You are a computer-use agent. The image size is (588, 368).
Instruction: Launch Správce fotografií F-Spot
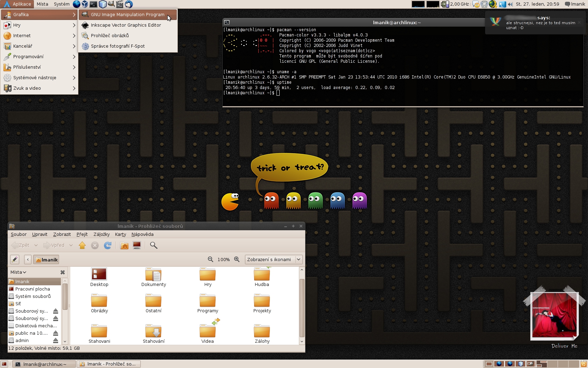click(x=128, y=46)
